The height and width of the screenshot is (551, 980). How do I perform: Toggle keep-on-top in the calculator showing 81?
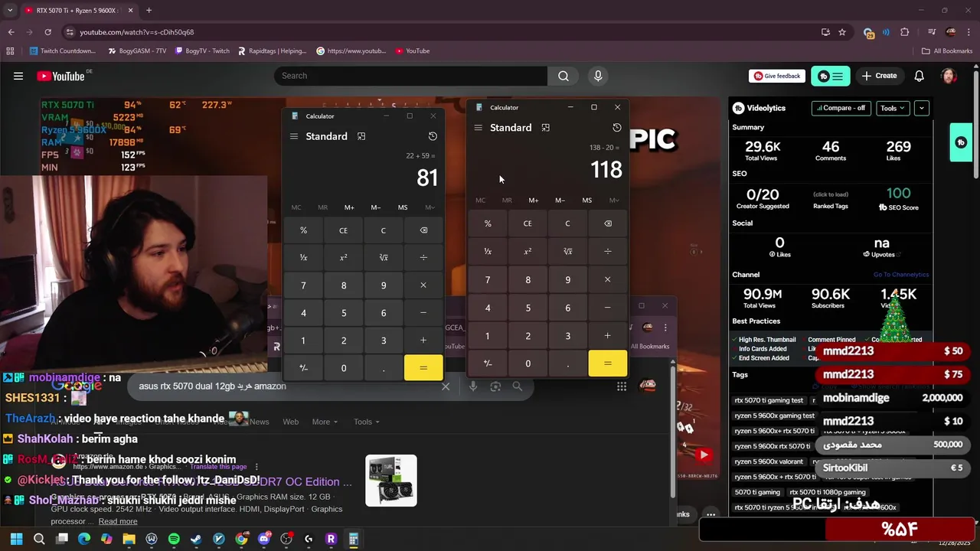point(361,136)
